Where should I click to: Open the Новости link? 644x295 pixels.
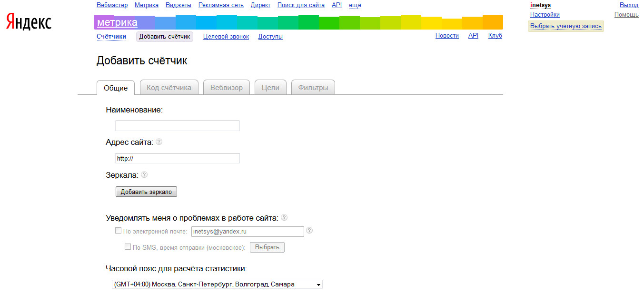[447, 36]
